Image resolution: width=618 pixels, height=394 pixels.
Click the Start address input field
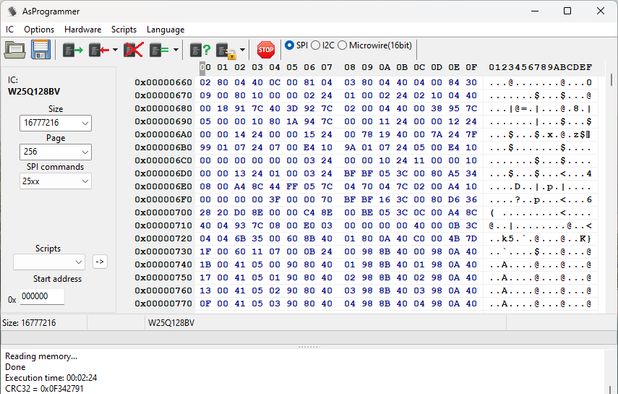[x=42, y=296]
